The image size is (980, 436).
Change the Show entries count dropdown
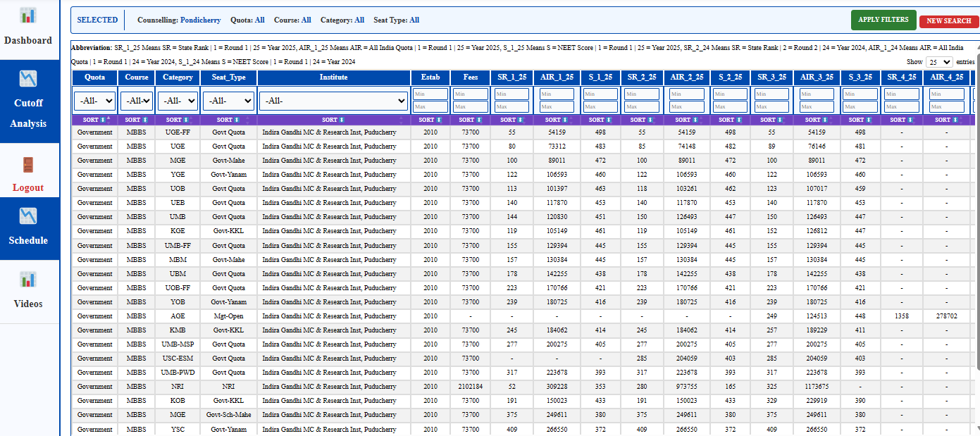939,62
